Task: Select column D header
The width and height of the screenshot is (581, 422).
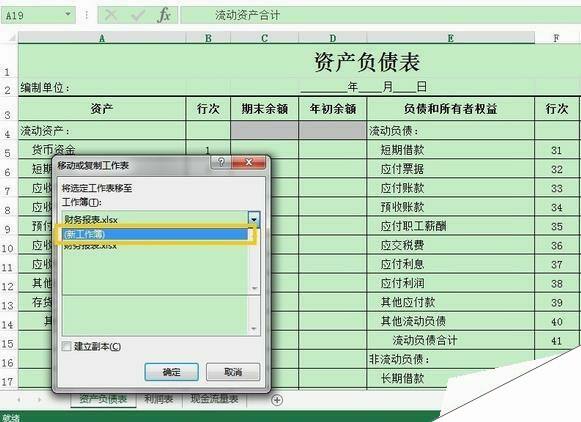Action: tap(333, 38)
